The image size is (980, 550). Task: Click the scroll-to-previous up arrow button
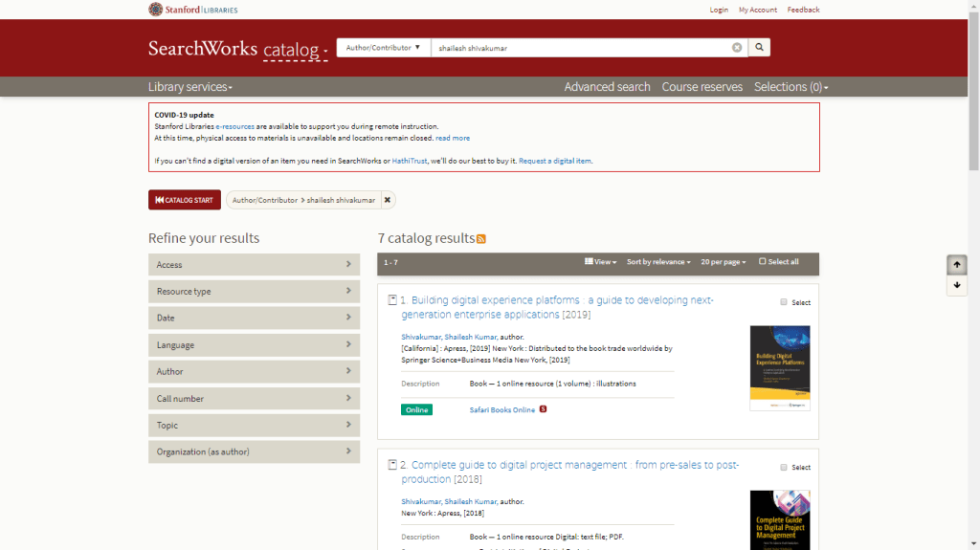point(957,265)
